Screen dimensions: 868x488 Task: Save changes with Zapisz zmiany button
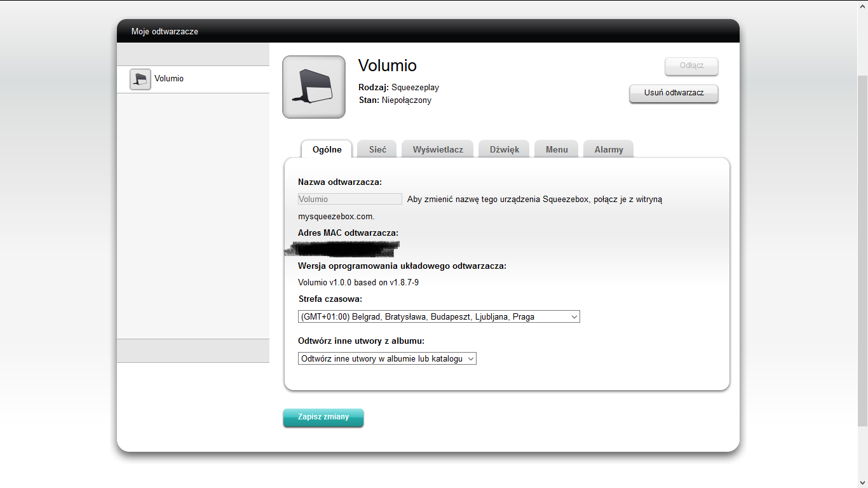323,417
